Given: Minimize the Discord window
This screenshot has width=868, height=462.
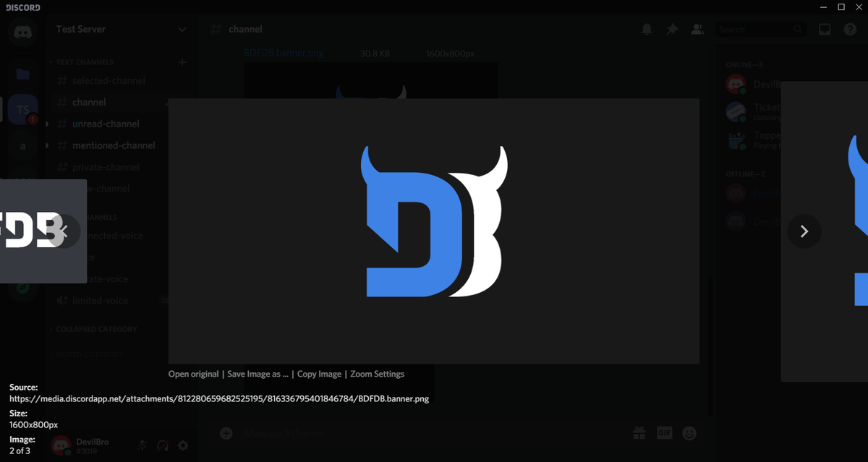Looking at the screenshot, I should (x=823, y=7).
